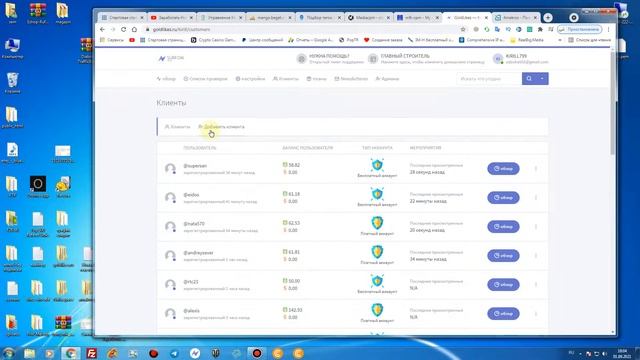Viewport: 640px width, 360px height.
Task: Click the 'обзор' button for @nata570
Action: pos(503,227)
